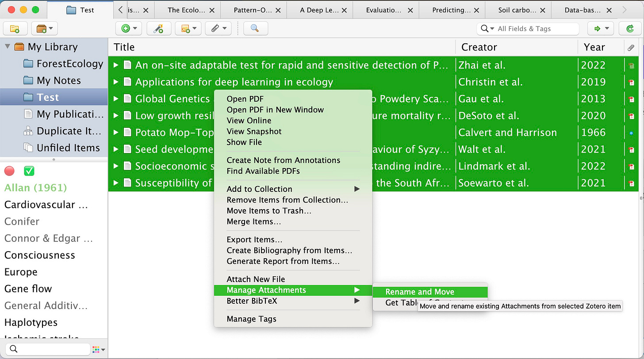Choose Show File in context menu
Image resolution: width=644 pixels, height=359 pixels.
click(244, 142)
